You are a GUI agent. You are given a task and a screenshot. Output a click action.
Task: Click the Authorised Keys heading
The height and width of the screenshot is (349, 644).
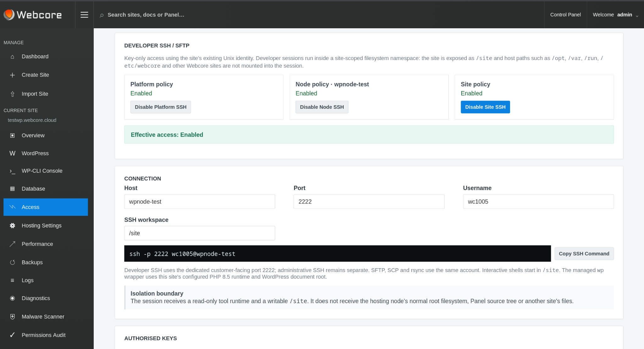coord(151,338)
